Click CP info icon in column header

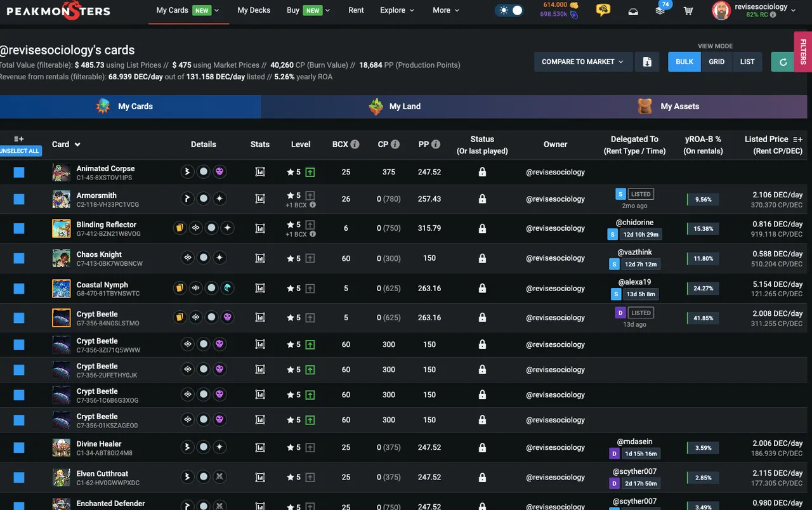click(395, 144)
